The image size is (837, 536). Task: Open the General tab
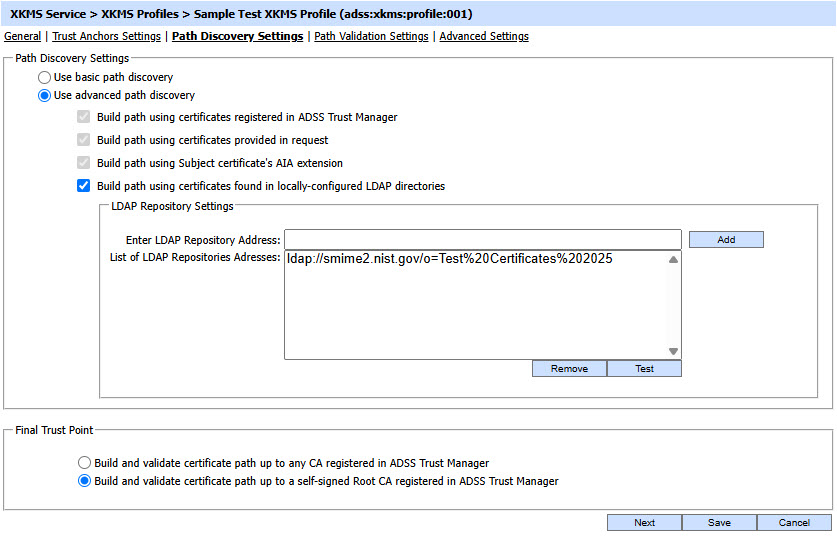click(22, 36)
